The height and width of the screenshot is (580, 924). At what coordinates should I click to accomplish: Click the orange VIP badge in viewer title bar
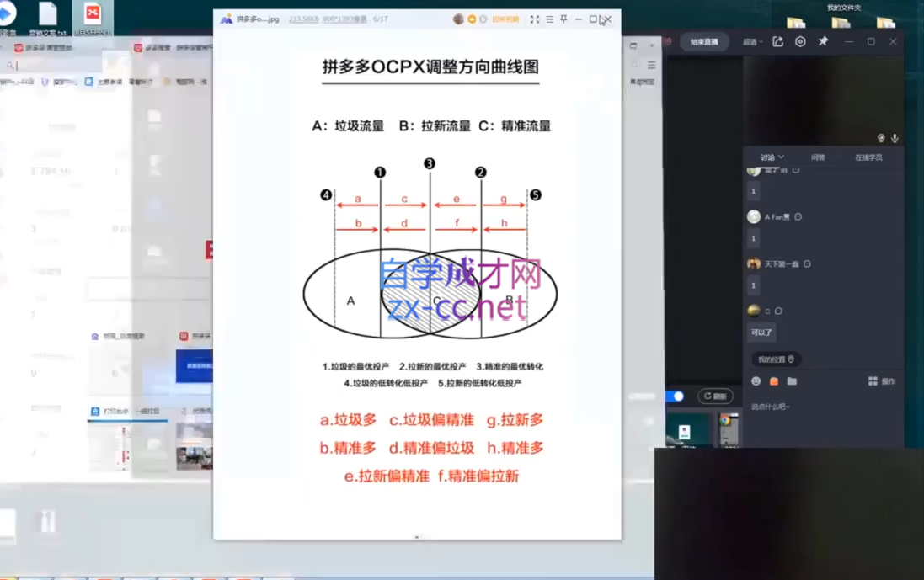[472, 19]
